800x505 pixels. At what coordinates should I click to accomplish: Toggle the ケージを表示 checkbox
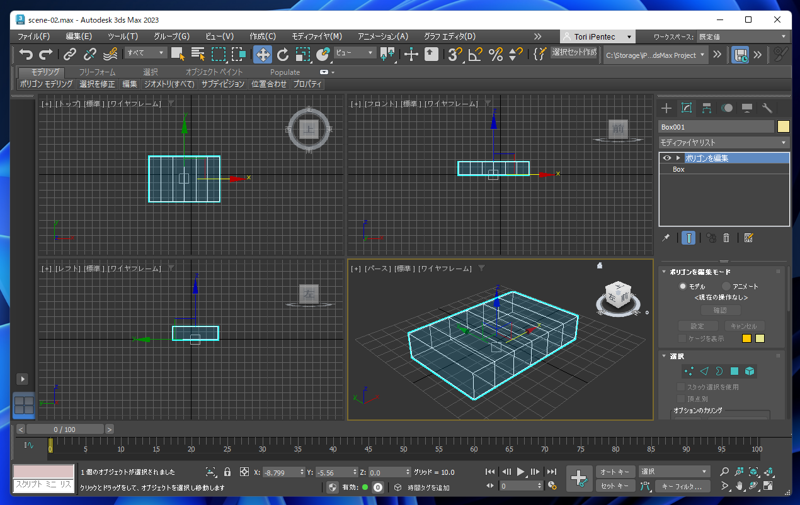click(x=682, y=338)
